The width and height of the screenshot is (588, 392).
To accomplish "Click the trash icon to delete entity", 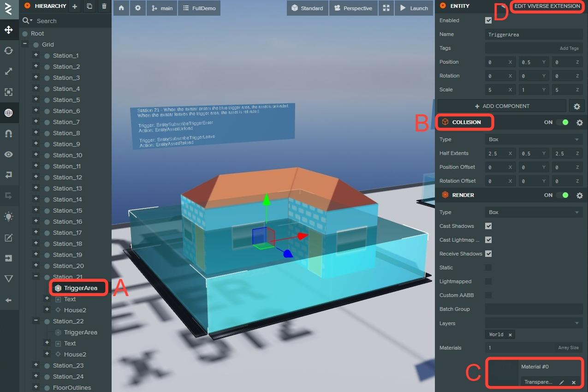I will click(x=104, y=6).
